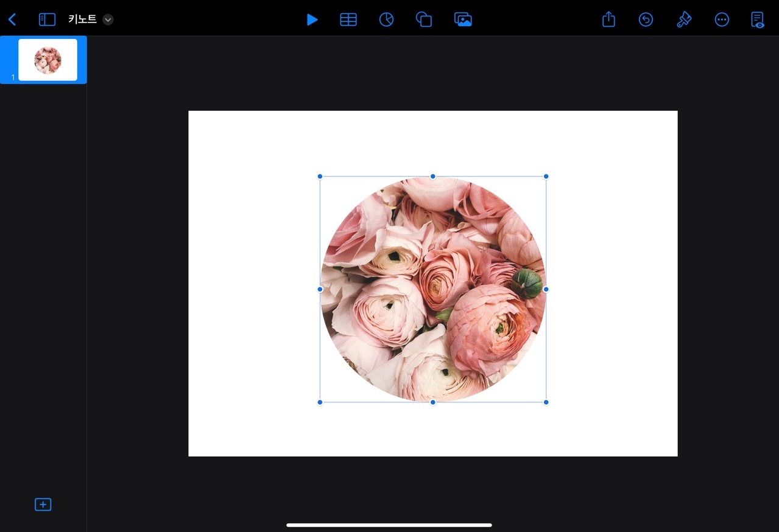
Task: Insert a shape
Action: [x=424, y=19]
